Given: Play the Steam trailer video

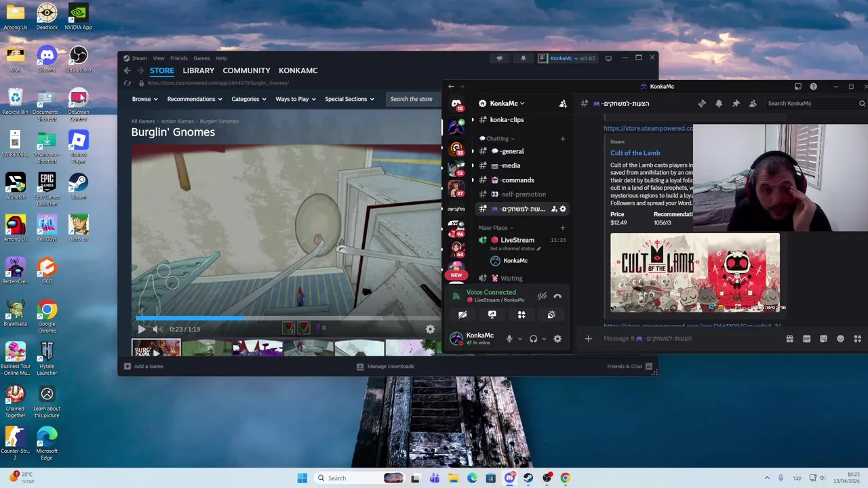Looking at the screenshot, I should pos(142,329).
